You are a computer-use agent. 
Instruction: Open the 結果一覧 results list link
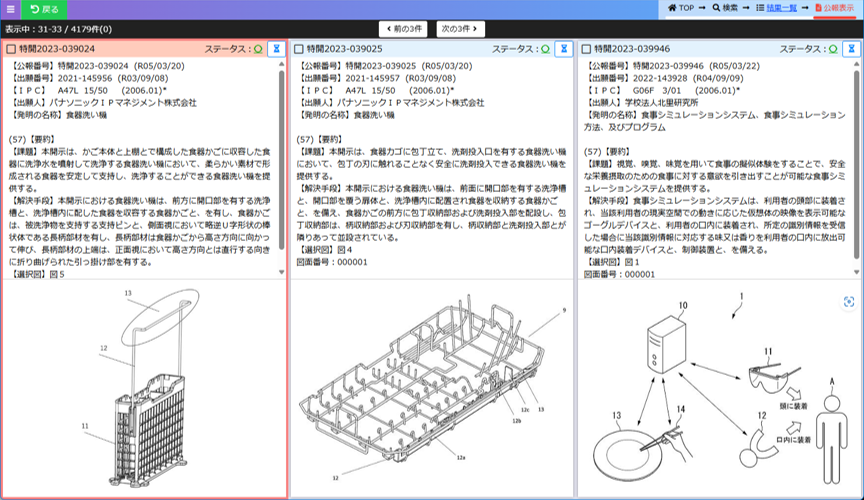tap(776, 8)
